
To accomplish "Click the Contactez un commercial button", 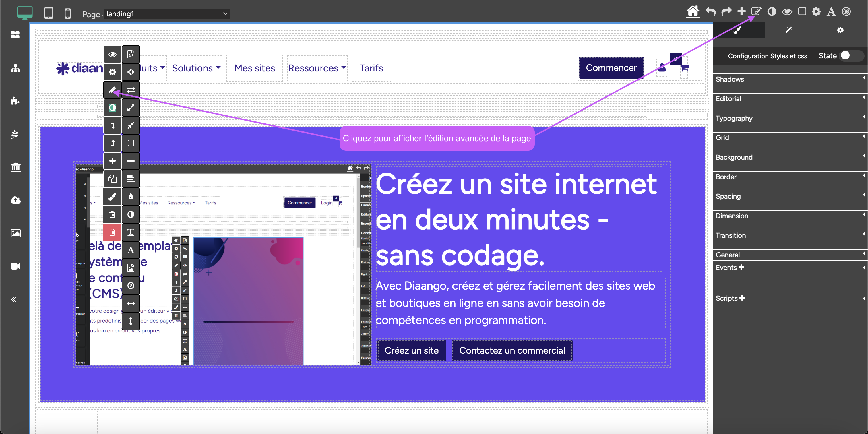I will tap(512, 350).
